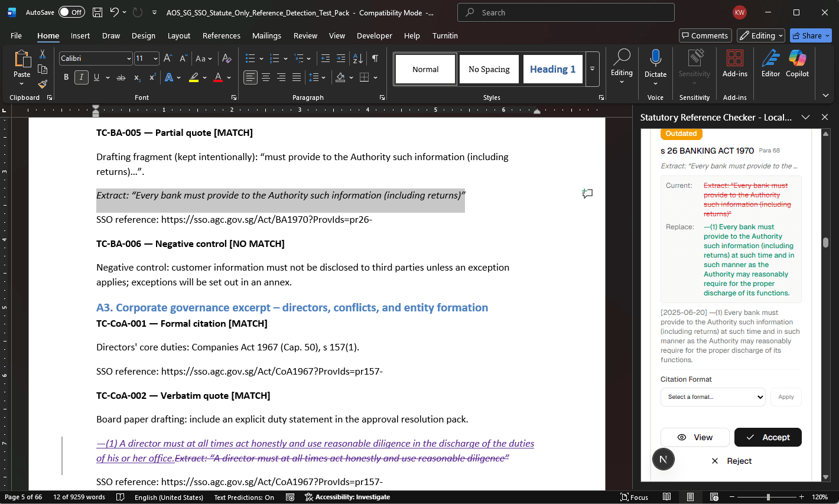Click the comment icon in page margin
Image resolution: width=839 pixels, height=504 pixels.
[587, 193]
